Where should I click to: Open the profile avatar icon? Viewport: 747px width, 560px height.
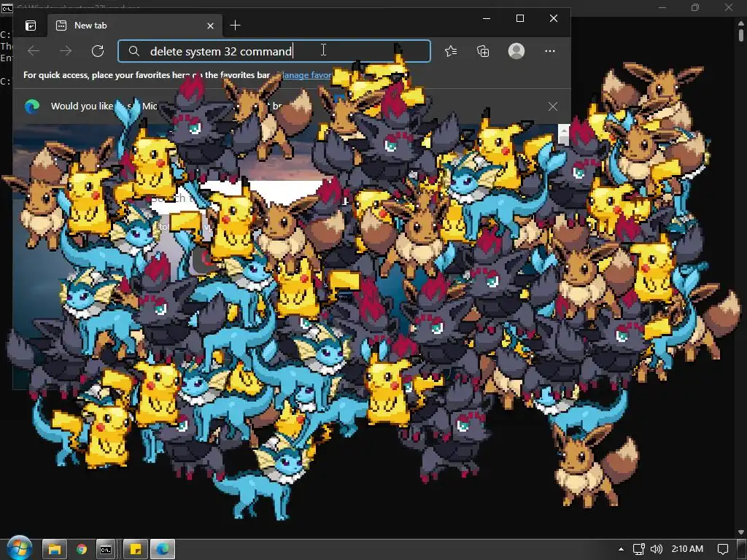pyautogui.click(x=516, y=51)
